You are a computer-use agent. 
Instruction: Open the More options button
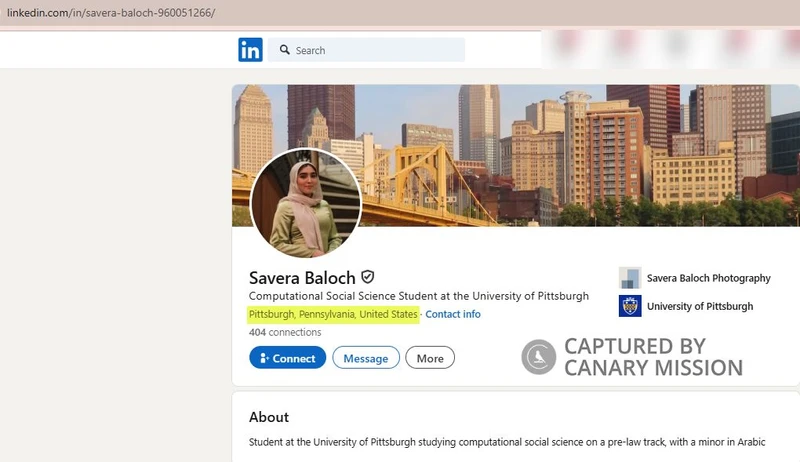point(430,358)
